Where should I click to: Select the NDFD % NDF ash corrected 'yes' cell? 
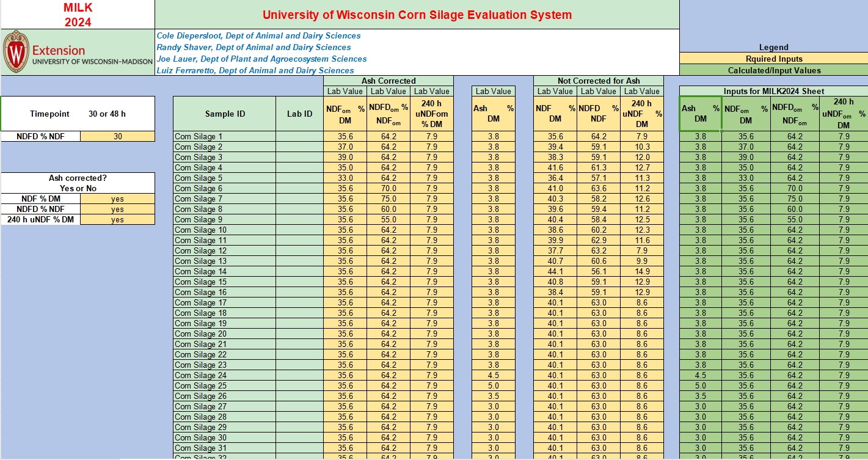[117, 209]
